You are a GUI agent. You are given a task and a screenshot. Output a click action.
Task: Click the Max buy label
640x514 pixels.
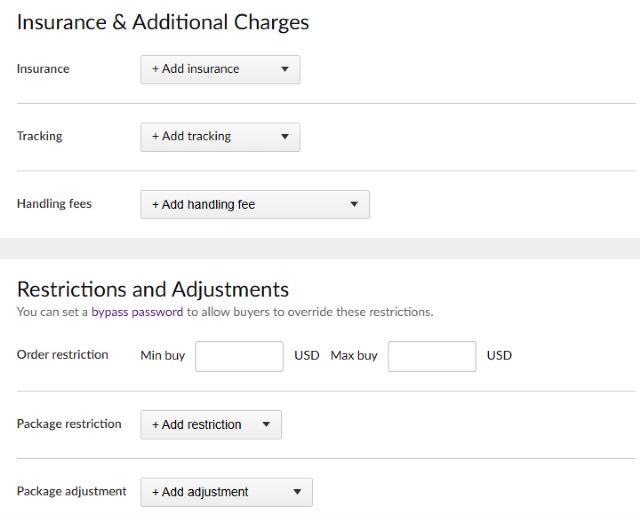click(x=354, y=355)
